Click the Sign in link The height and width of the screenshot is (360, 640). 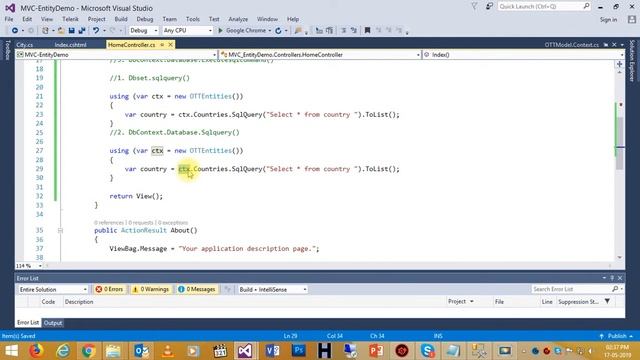click(608, 20)
